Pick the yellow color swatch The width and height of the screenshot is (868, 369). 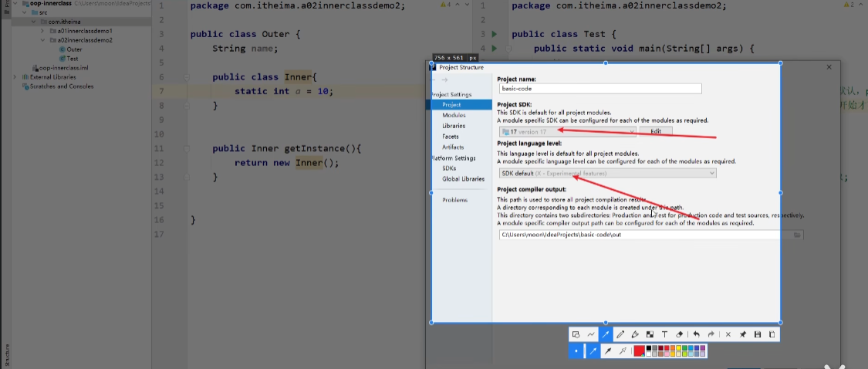coord(679,348)
